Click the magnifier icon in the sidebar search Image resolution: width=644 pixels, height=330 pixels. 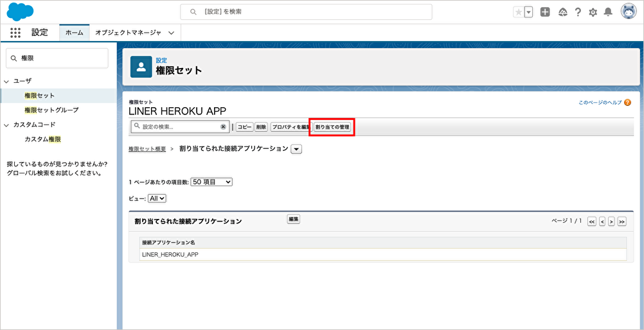pyautogui.click(x=13, y=58)
